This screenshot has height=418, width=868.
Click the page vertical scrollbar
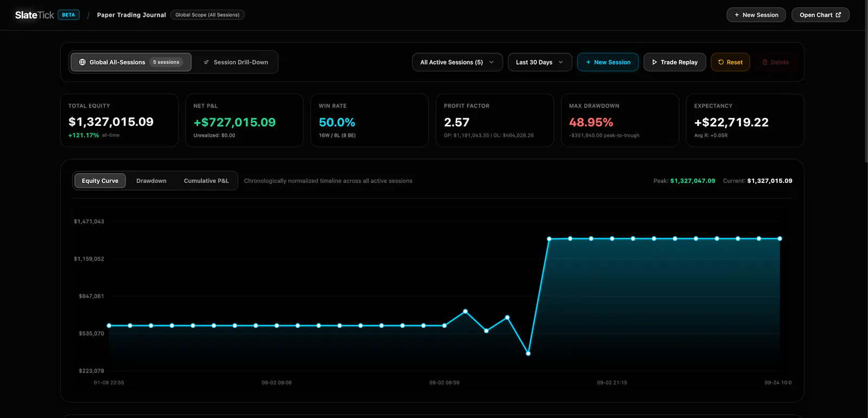point(866,81)
